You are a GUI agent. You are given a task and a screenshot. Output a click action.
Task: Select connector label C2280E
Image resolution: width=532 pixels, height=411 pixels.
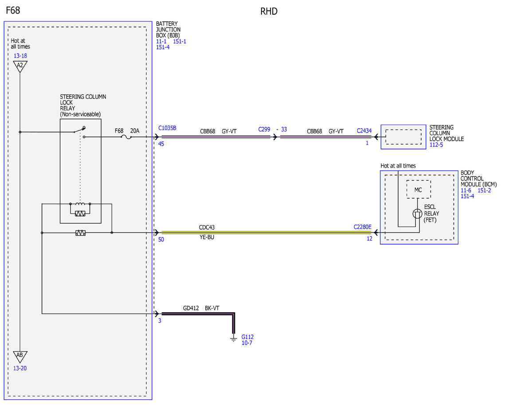[363, 227]
